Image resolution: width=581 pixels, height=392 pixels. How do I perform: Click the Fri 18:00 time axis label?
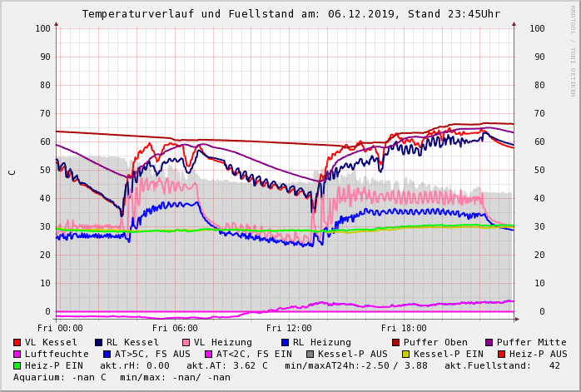[x=404, y=328]
